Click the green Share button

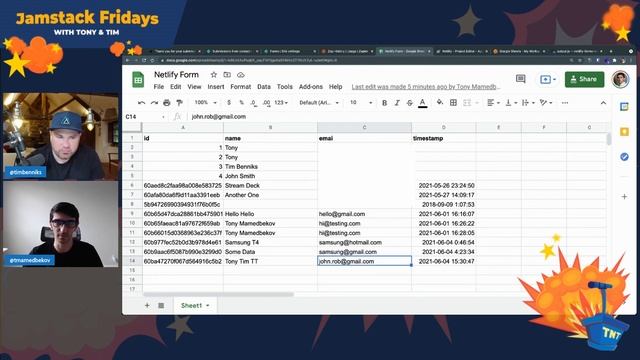[x=584, y=79]
